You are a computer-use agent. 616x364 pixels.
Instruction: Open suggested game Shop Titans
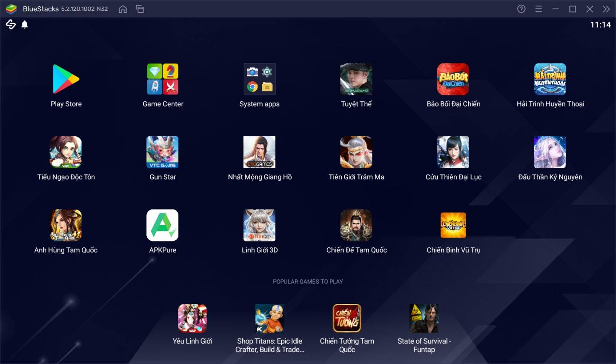pos(269,318)
